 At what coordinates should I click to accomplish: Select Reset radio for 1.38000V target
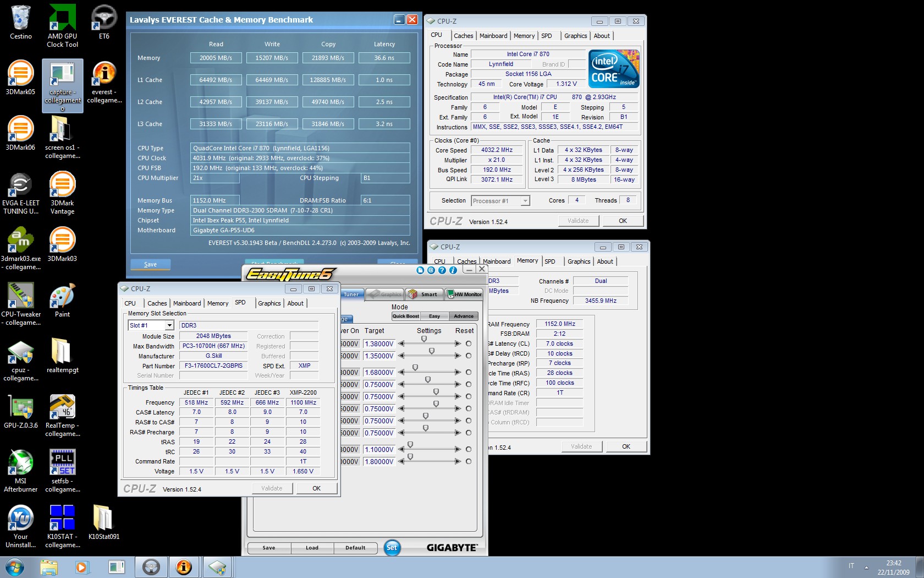(x=469, y=343)
